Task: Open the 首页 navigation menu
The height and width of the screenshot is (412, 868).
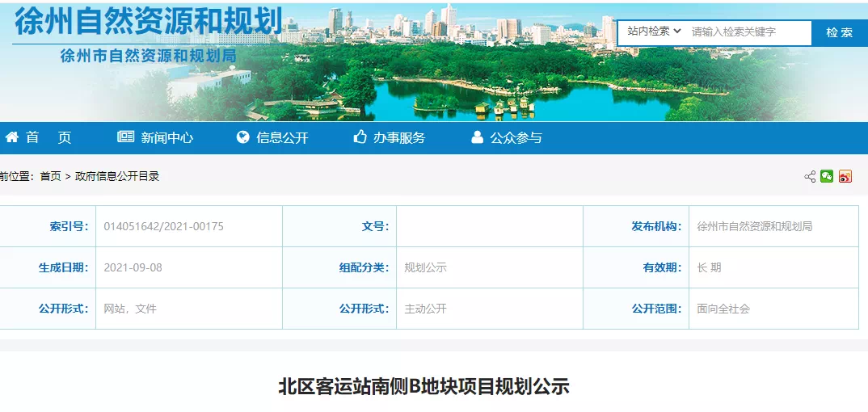Action: tap(48, 137)
